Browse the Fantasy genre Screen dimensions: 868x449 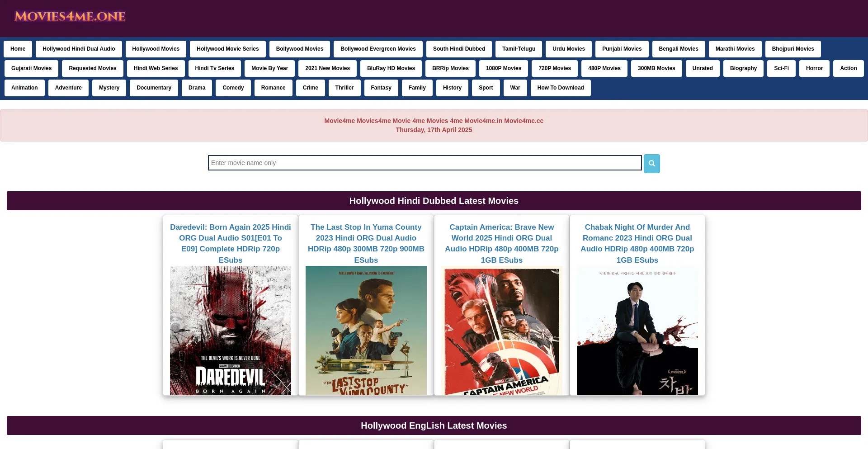[381, 88]
